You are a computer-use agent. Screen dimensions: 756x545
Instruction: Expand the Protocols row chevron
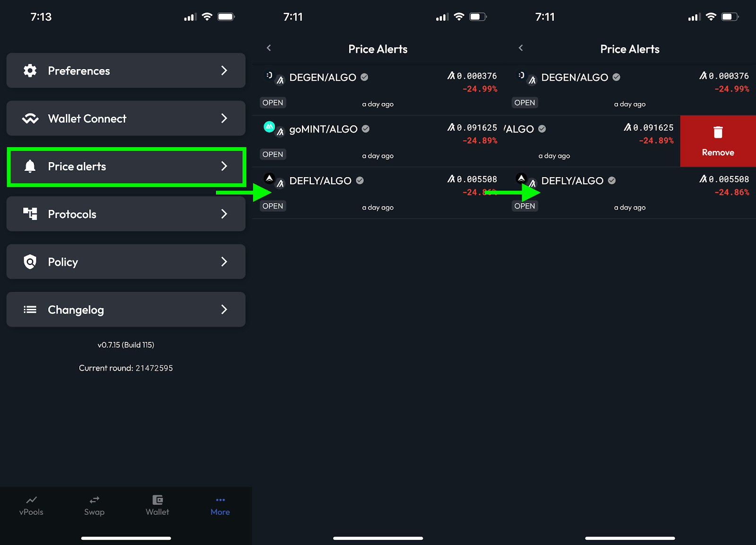click(224, 214)
